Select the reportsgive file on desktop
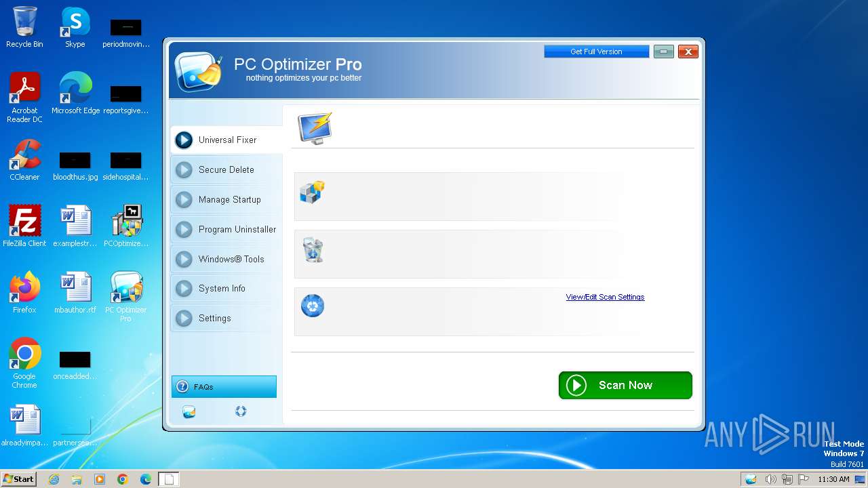The height and width of the screenshot is (488, 868). (126, 99)
